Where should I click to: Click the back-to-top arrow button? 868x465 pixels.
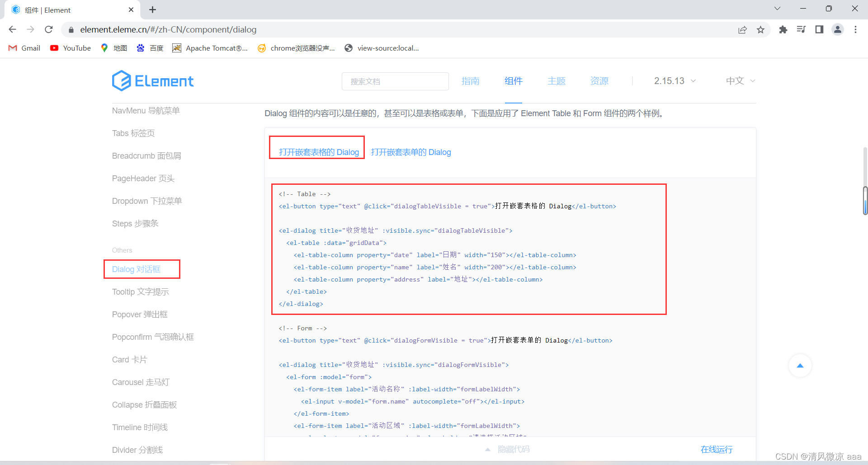click(x=800, y=366)
